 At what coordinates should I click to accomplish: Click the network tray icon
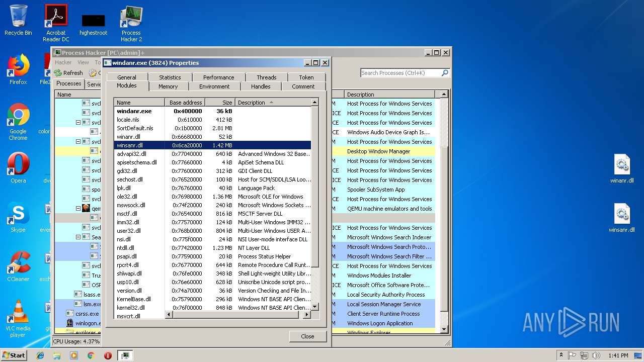(x=584, y=355)
